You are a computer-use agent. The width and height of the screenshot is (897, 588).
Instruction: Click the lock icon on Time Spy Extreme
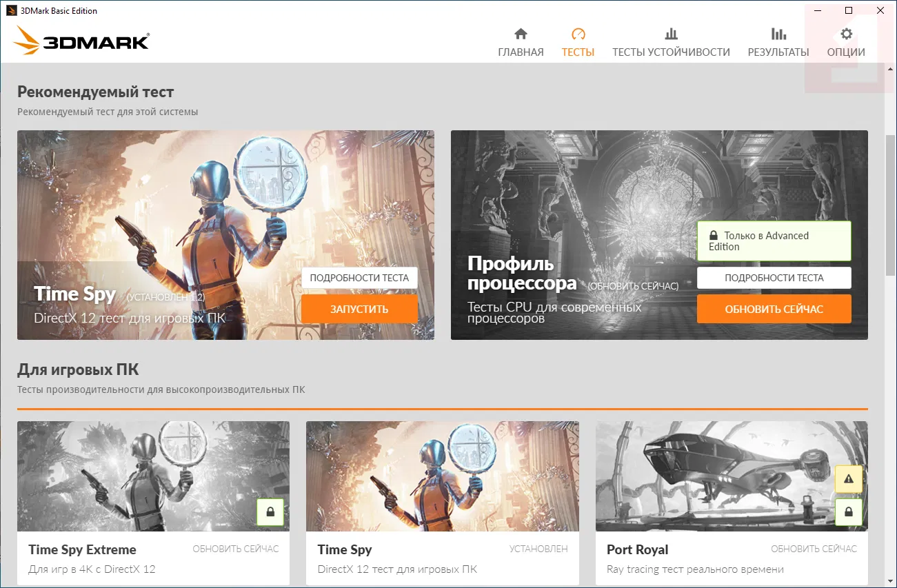[270, 512]
